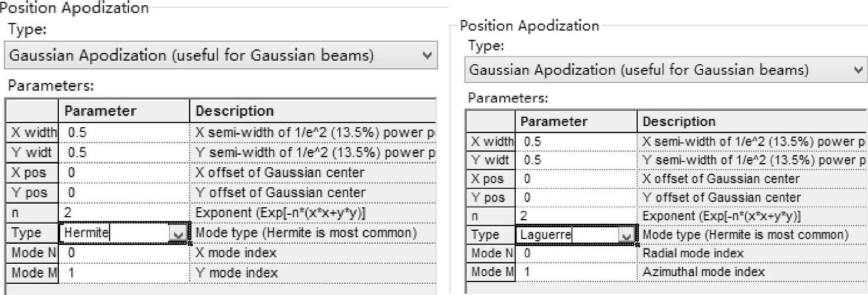
Task: Edit right Azimuthal mode index value
Action: 576,272
